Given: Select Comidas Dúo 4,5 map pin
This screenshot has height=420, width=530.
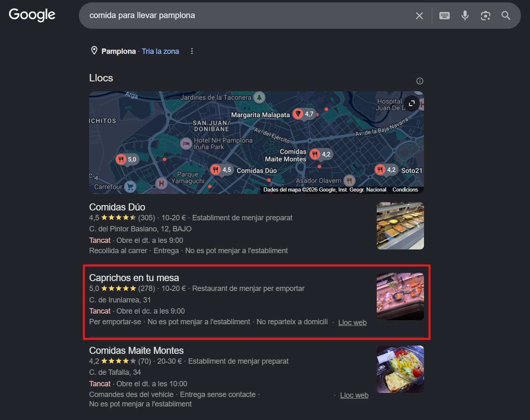Looking at the screenshot, I should [x=221, y=170].
